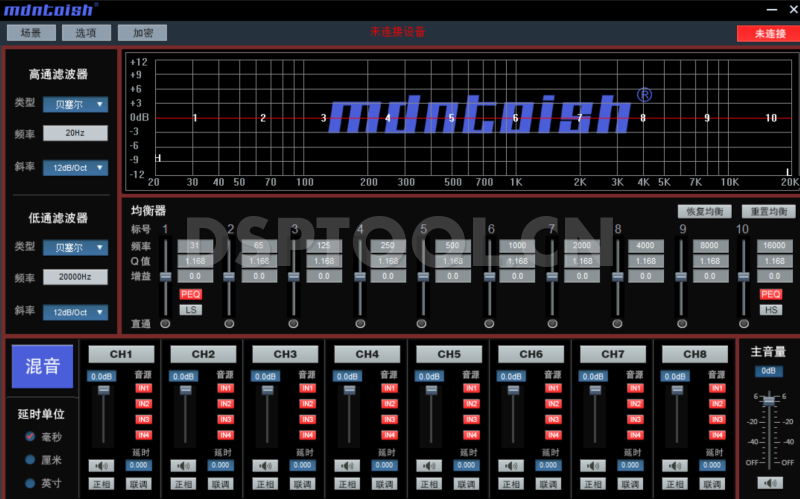Image resolution: width=800 pixels, height=499 pixels.
Task: Click EQ node 8 on the graph
Action: 643,118
